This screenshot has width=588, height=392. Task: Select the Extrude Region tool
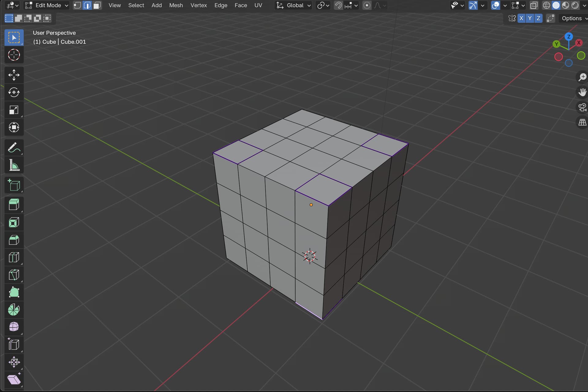[14, 205]
